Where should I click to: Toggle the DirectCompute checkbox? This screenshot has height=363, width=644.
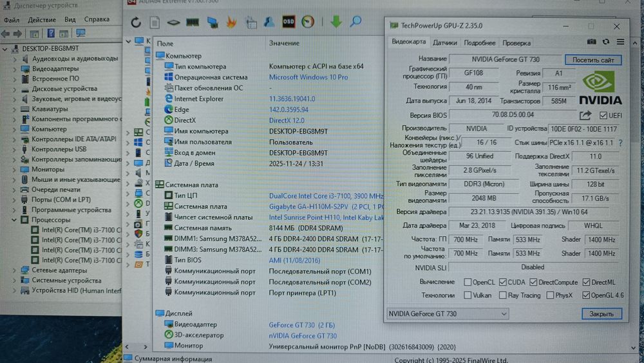(x=533, y=282)
